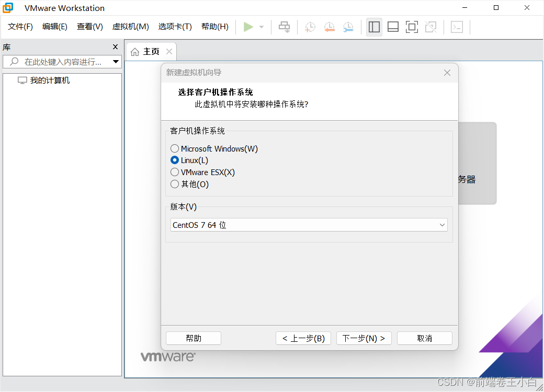This screenshot has width=544, height=392.
Task: Click the Take Snapshot clock icon
Action: [310, 27]
